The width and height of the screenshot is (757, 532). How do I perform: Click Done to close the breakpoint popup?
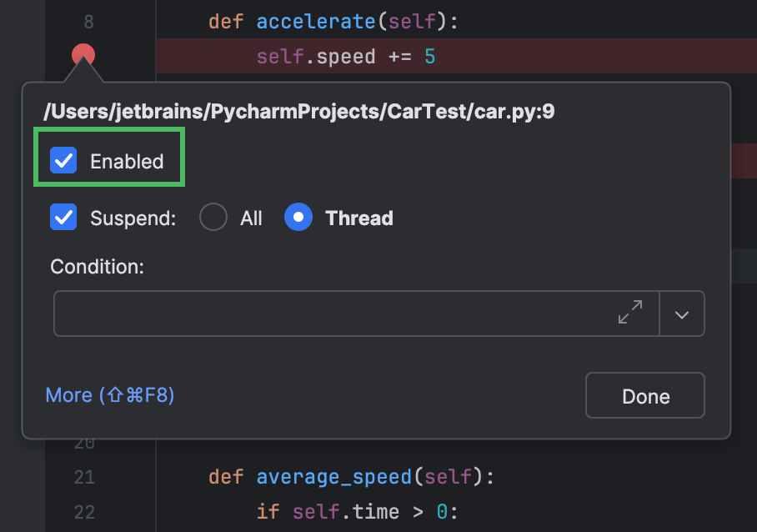(644, 395)
